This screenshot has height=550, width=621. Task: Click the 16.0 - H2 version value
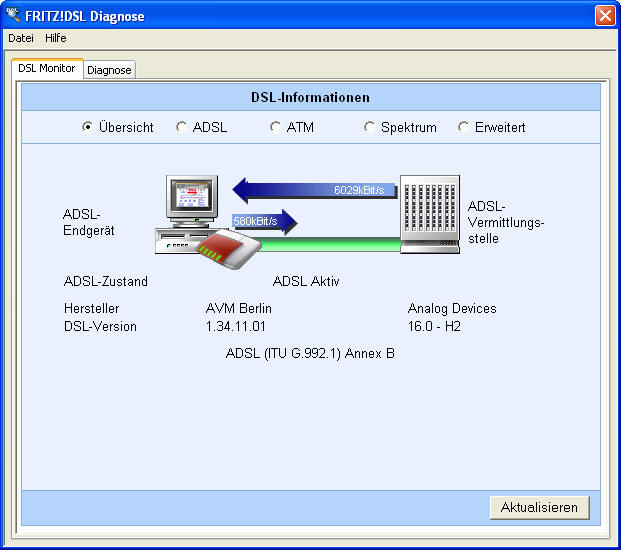coord(434,327)
